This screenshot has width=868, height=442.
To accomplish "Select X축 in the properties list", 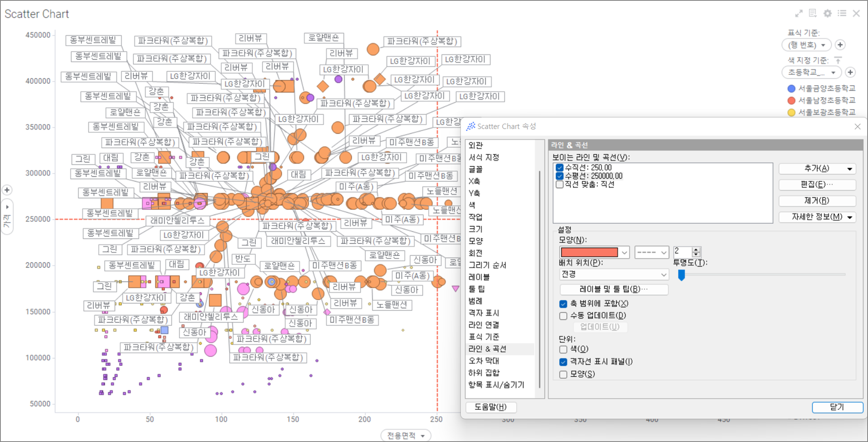I will 474,181.
